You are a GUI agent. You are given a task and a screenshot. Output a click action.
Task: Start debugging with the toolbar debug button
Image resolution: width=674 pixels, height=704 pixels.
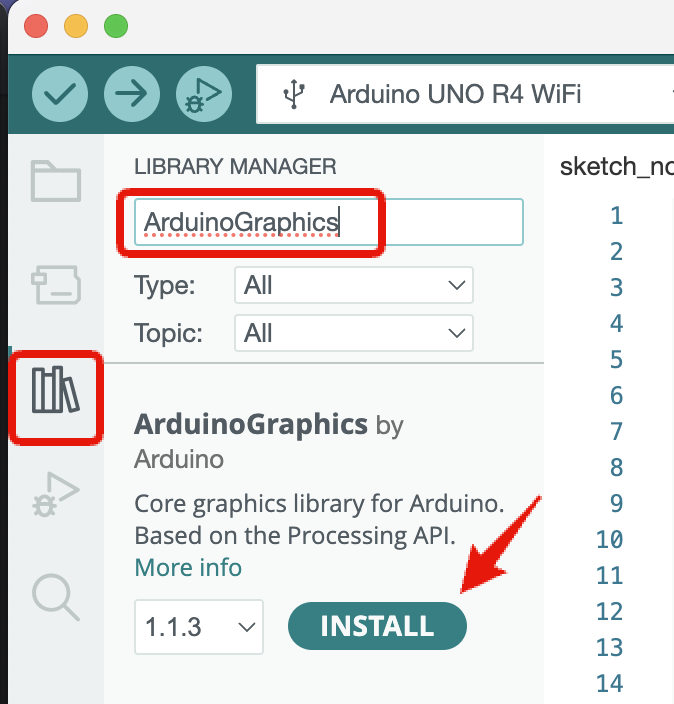click(x=204, y=94)
